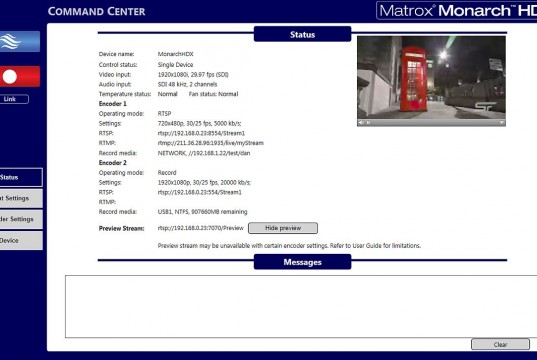Click the phone booth preview video
The height and width of the screenshot is (360, 537).
point(431,78)
